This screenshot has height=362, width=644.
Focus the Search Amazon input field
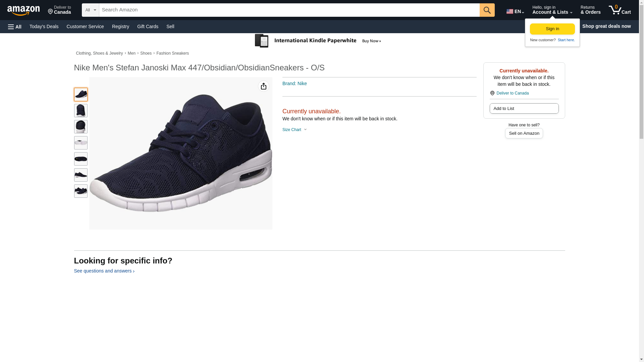[289, 10]
